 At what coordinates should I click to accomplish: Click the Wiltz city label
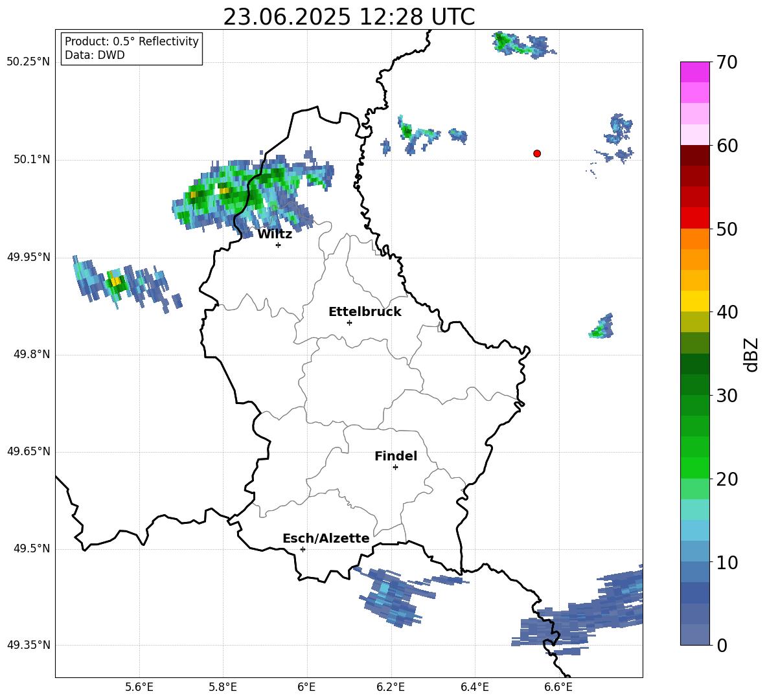click(275, 234)
